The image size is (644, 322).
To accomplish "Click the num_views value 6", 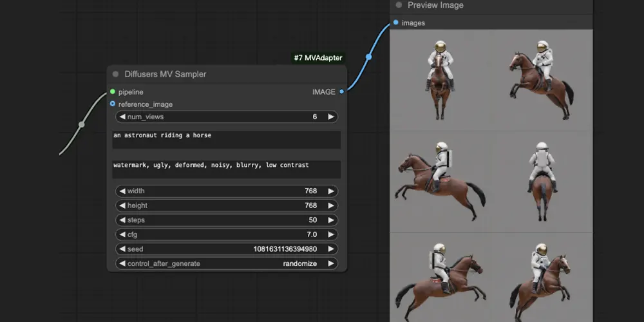I will click(315, 117).
